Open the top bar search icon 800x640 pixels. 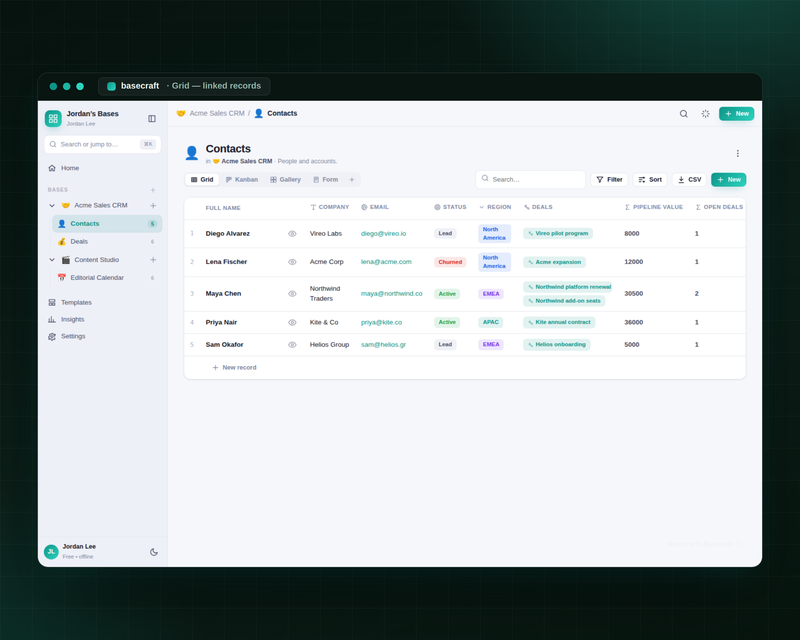[x=684, y=114]
